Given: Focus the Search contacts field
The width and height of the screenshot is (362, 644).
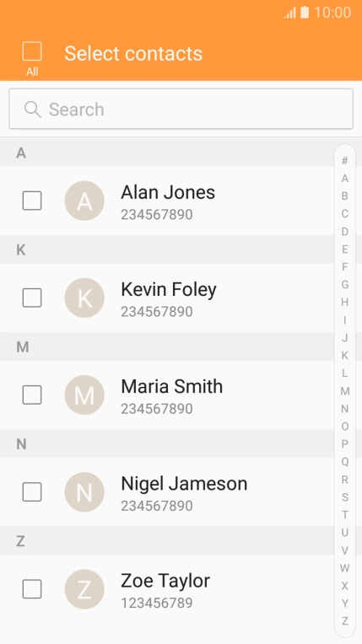Looking at the screenshot, I should click(181, 110).
